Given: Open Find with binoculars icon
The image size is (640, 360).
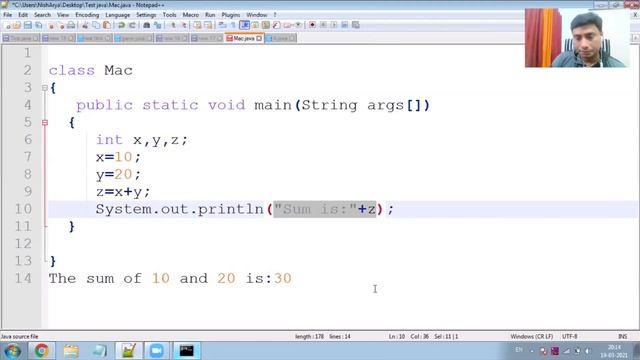Looking at the screenshot, I should [147, 25].
